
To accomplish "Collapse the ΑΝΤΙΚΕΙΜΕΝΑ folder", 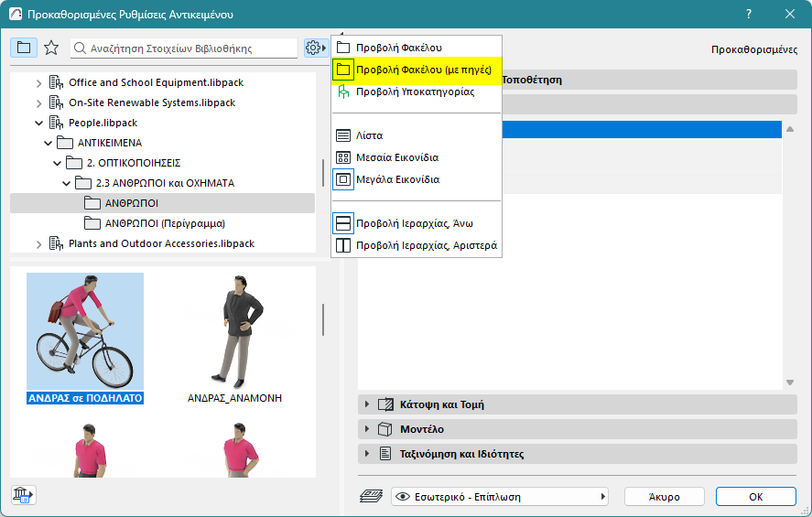I will [x=49, y=143].
